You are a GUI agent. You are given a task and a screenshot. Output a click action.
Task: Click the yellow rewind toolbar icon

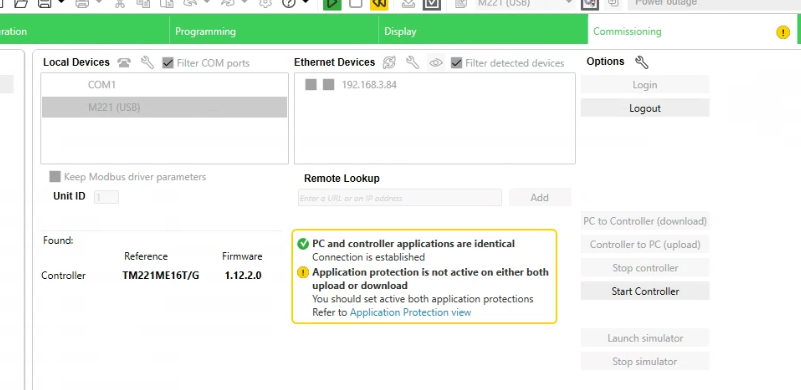tap(379, 4)
